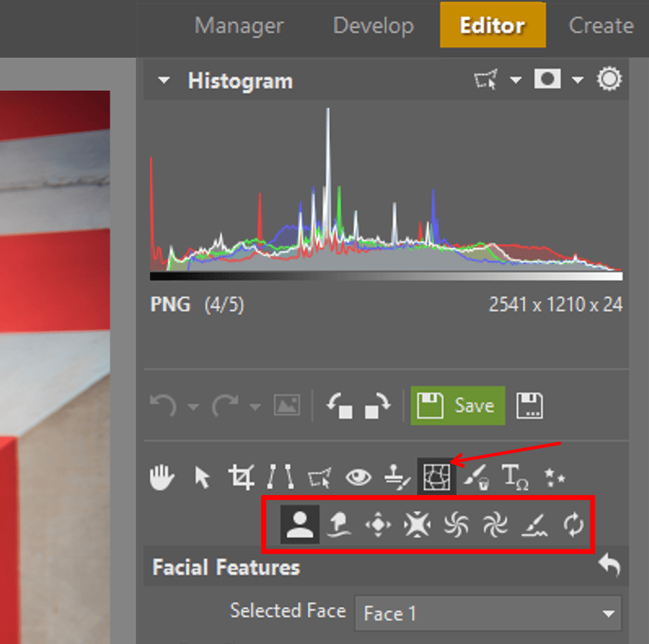This screenshot has height=644, width=649.
Task: Select the reconstruct brush tool
Action: tap(534, 525)
